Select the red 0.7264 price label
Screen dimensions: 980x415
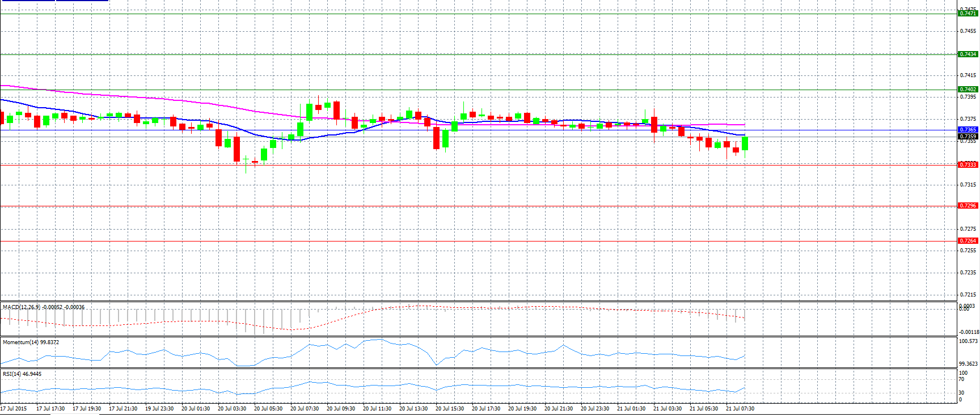pos(968,241)
